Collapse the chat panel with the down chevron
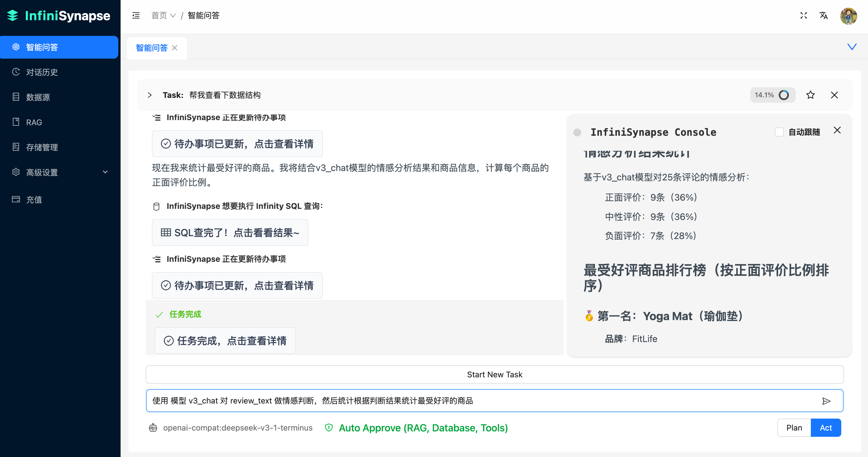868x457 pixels. [852, 47]
